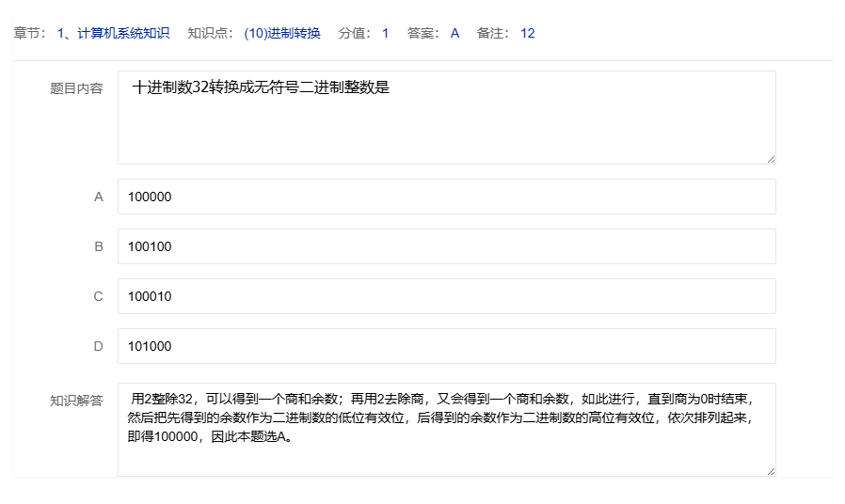Click the answer value A after 答案
The height and width of the screenshot is (504, 845).
[454, 33]
